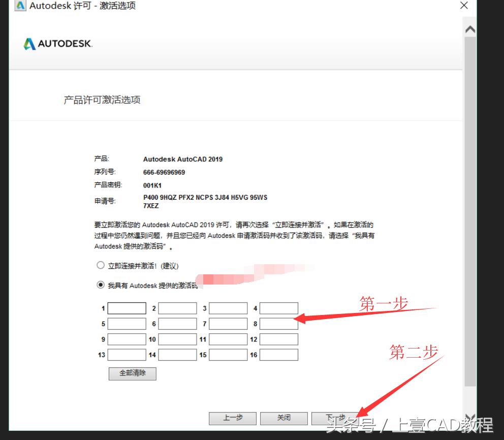
Task: Click the 上一步 button
Action: pyautogui.click(x=233, y=418)
